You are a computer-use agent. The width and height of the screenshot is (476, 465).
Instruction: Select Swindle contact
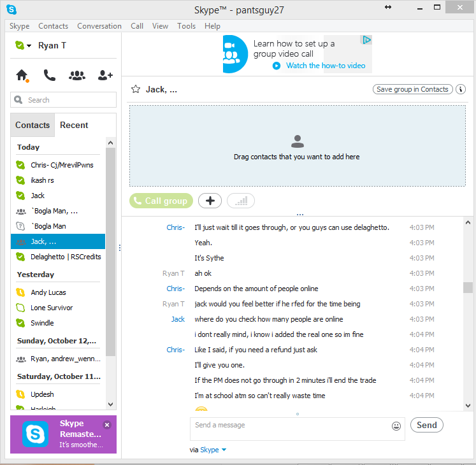click(x=58, y=323)
